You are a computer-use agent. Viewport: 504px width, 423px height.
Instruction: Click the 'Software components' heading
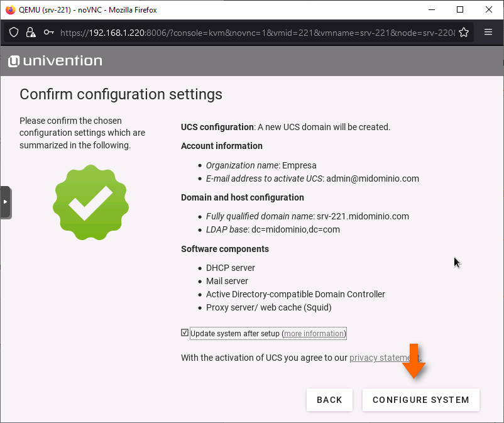click(x=225, y=249)
